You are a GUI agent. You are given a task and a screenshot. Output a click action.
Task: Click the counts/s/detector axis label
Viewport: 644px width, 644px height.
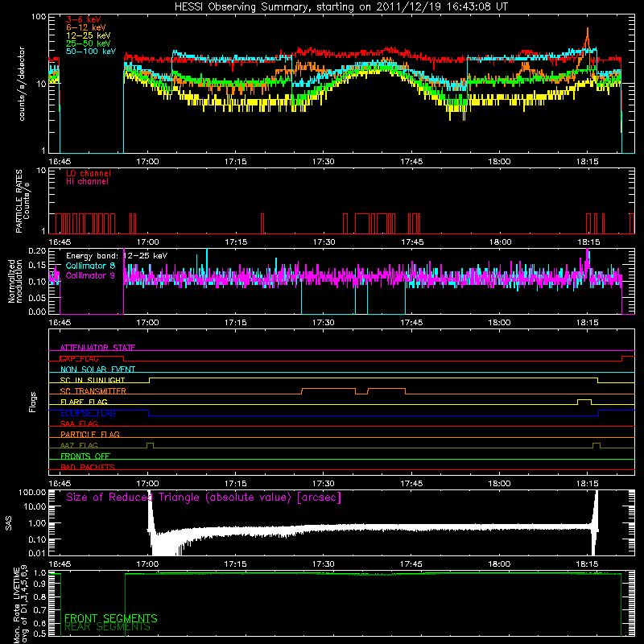[22, 84]
